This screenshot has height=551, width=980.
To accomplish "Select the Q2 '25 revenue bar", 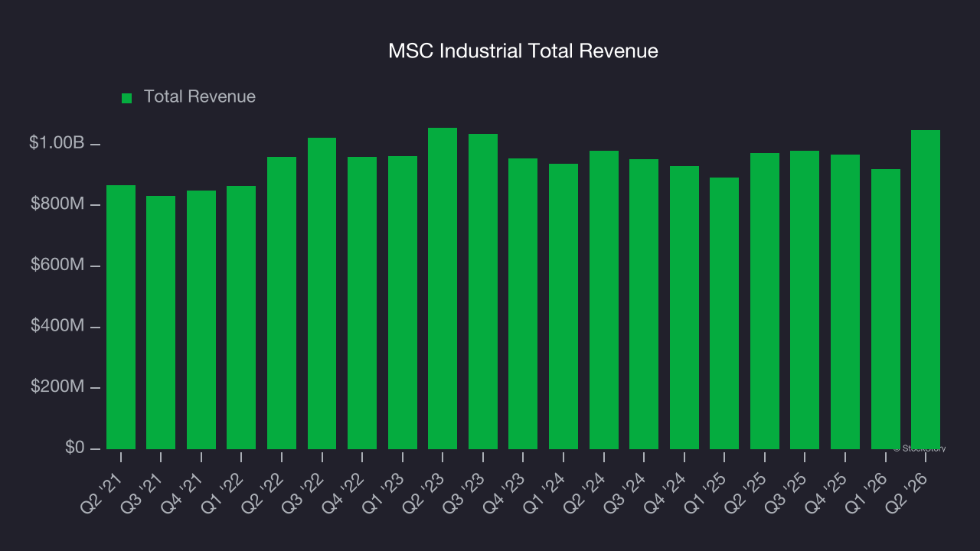I will tap(765, 301).
